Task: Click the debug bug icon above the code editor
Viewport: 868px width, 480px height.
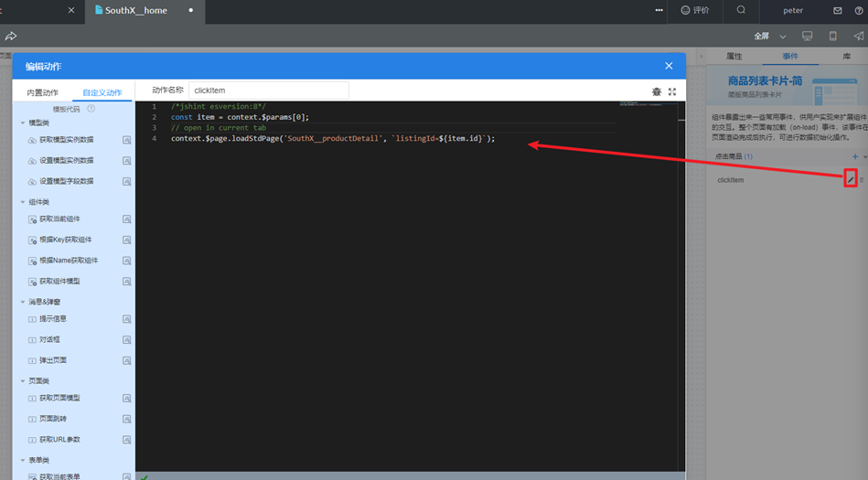Action: 657,92
